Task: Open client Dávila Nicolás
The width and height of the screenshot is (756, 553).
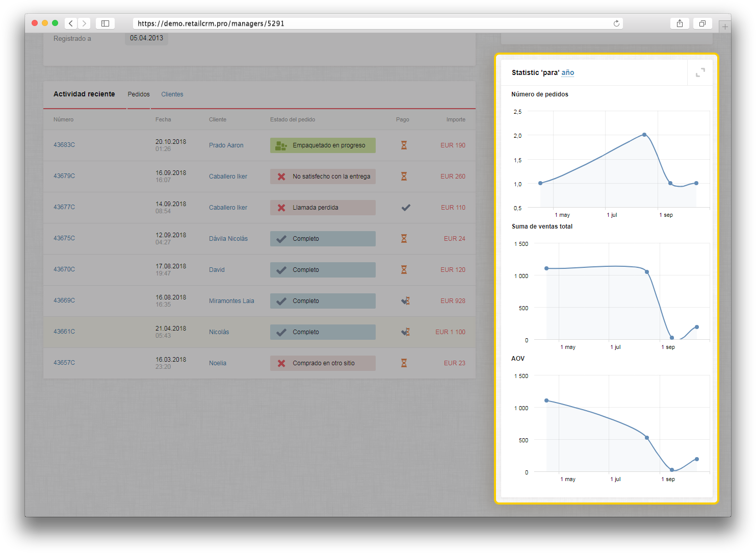Action: tap(228, 239)
